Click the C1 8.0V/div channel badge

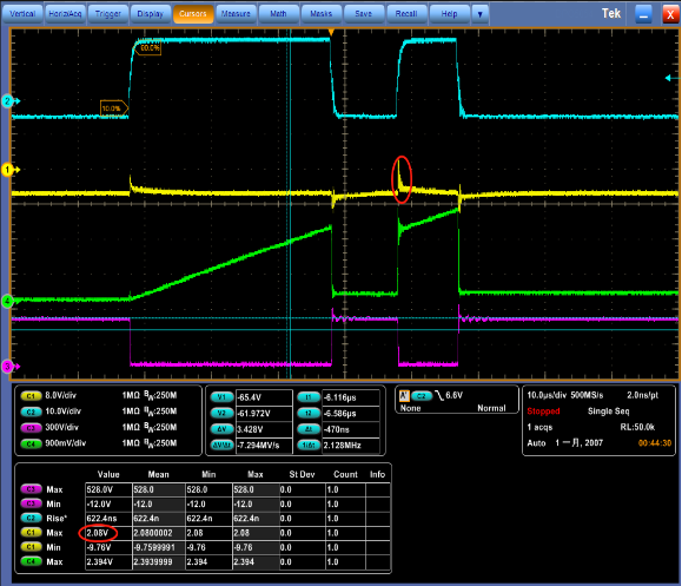(30, 397)
